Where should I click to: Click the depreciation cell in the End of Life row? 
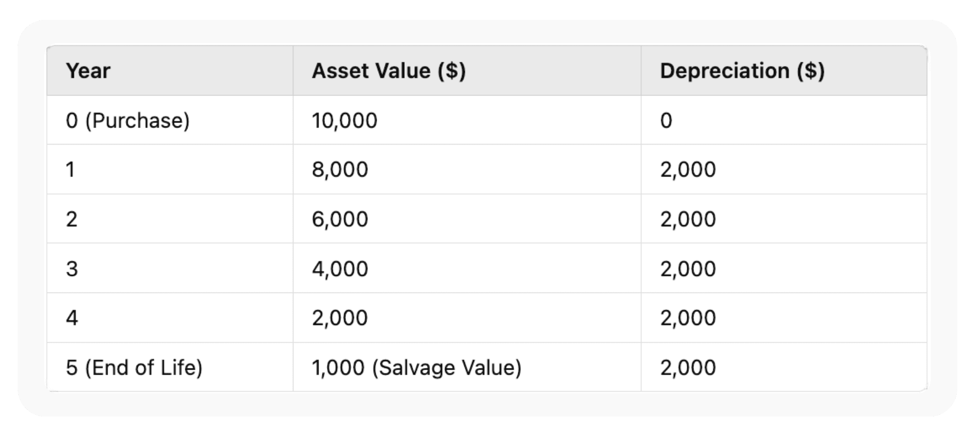688,367
